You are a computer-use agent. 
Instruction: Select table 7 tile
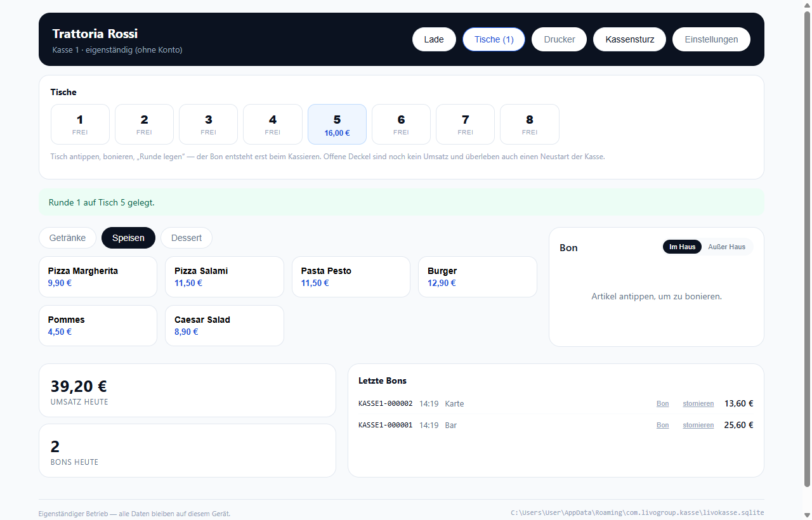[x=465, y=124]
